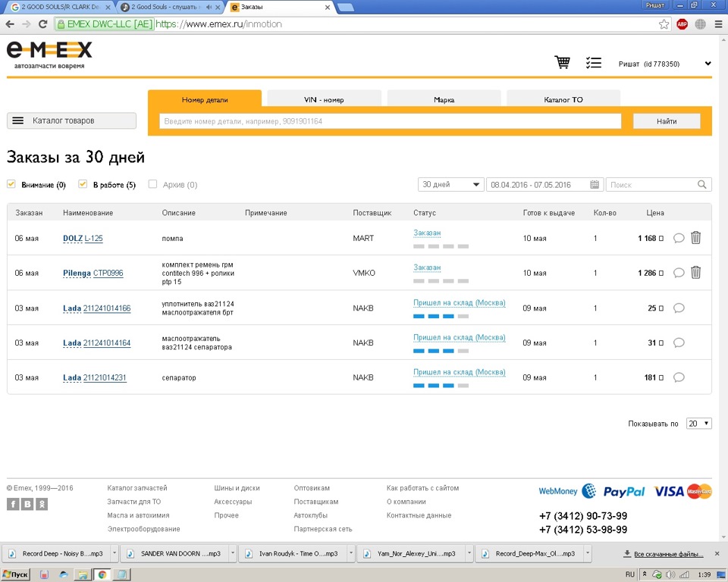
Task: Click the Найти search button
Action: point(667,121)
